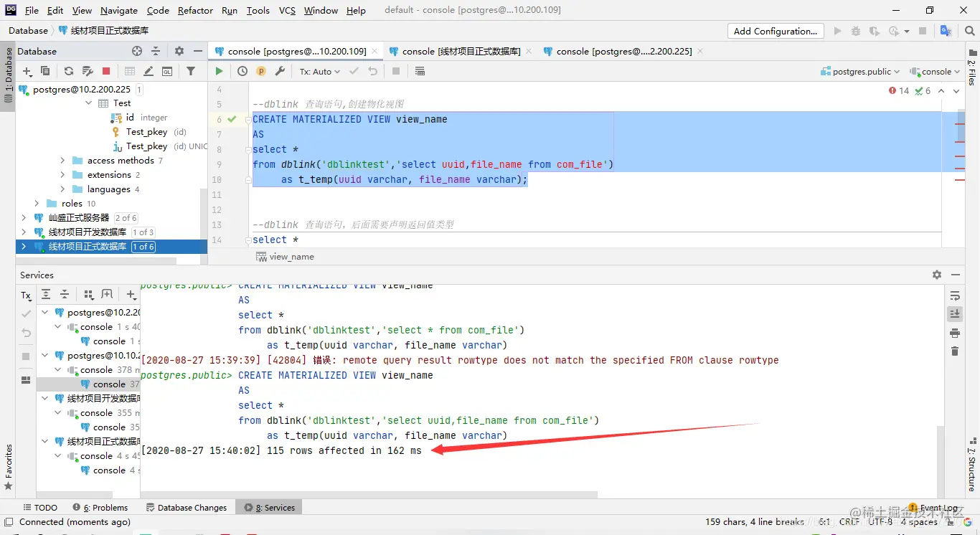Click the view_name breadcrumb below editor
The height and width of the screenshot is (535, 980).
[286, 257]
